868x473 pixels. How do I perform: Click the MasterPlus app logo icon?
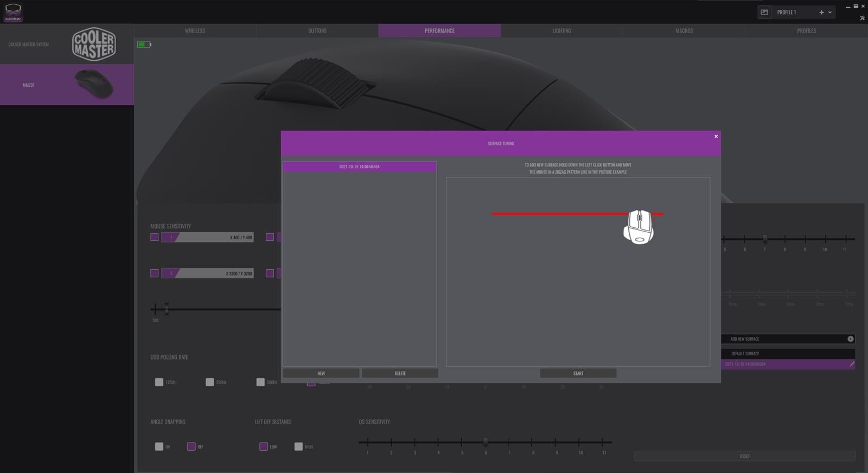point(12,12)
